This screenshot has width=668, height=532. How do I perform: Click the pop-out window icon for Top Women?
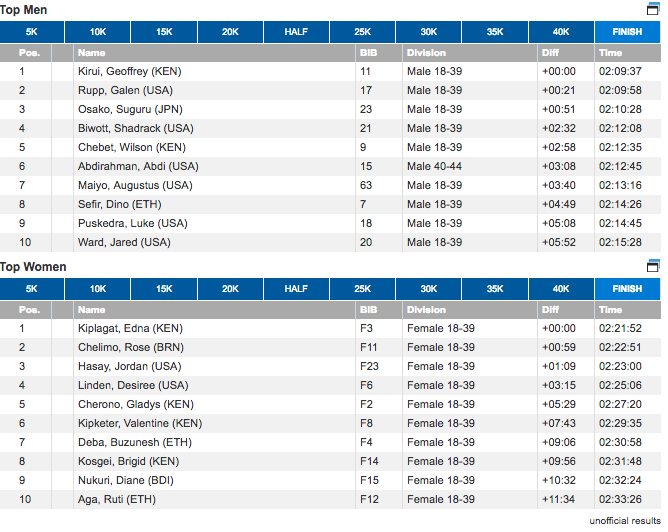coord(653,266)
